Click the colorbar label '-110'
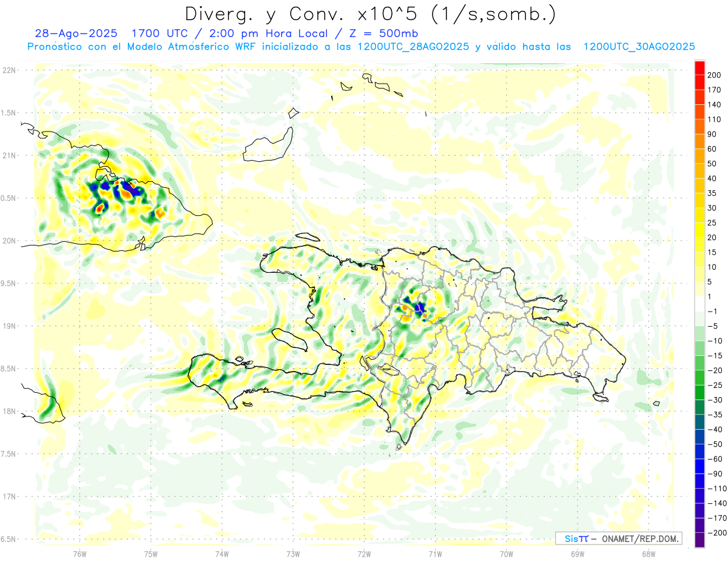Image resolution: width=728 pixels, height=562 pixels. (x=717, y=489)
